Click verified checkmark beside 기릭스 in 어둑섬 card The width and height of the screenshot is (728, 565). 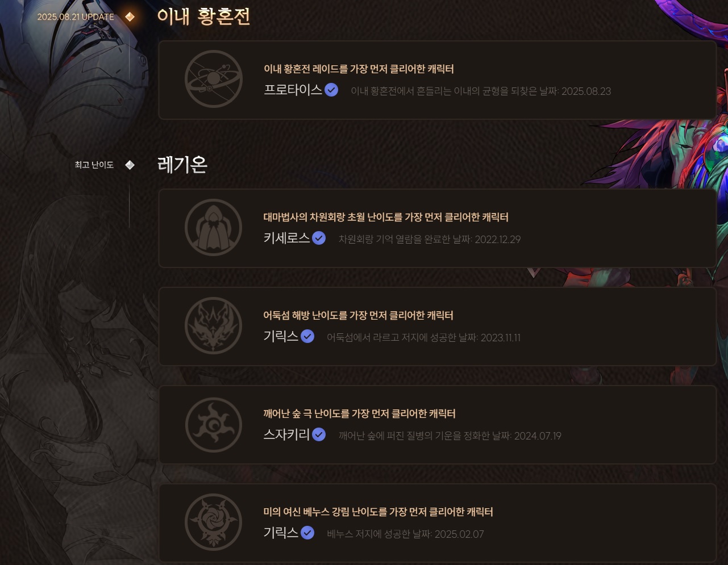coord(307,337)
